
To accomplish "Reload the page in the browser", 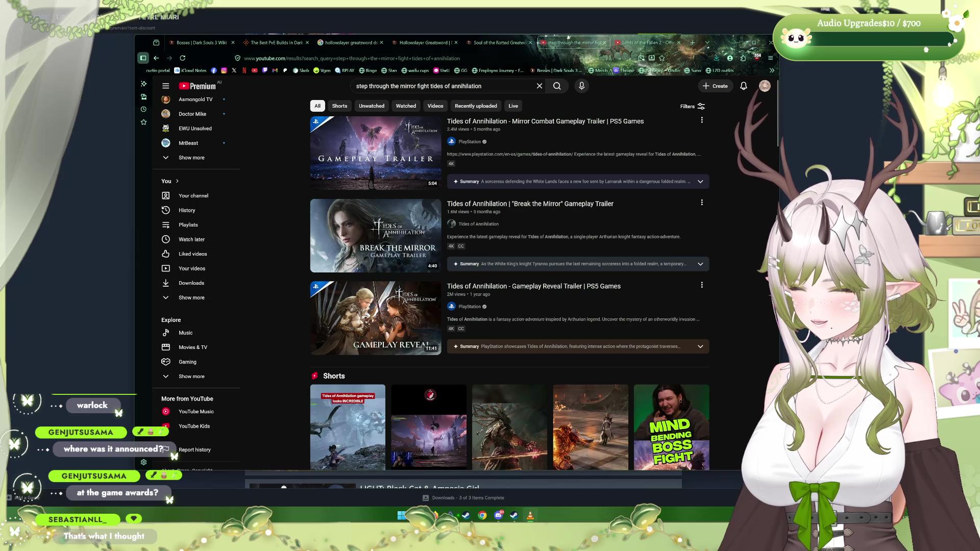I will 182,58.
